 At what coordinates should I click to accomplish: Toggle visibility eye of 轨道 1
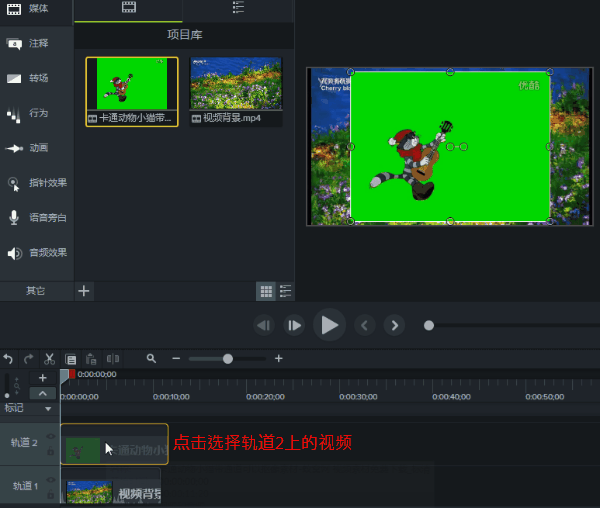(x=51, y=480)
